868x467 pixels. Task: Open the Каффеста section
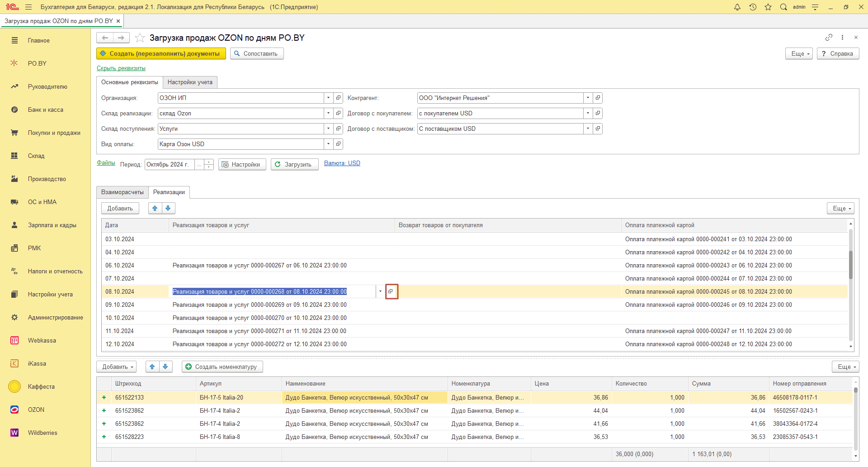pos(41,386)
